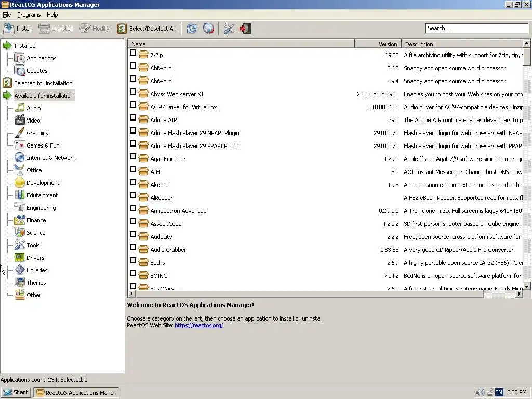
Task: Click the Selected for installation clipboard icon
Action: 7,83
